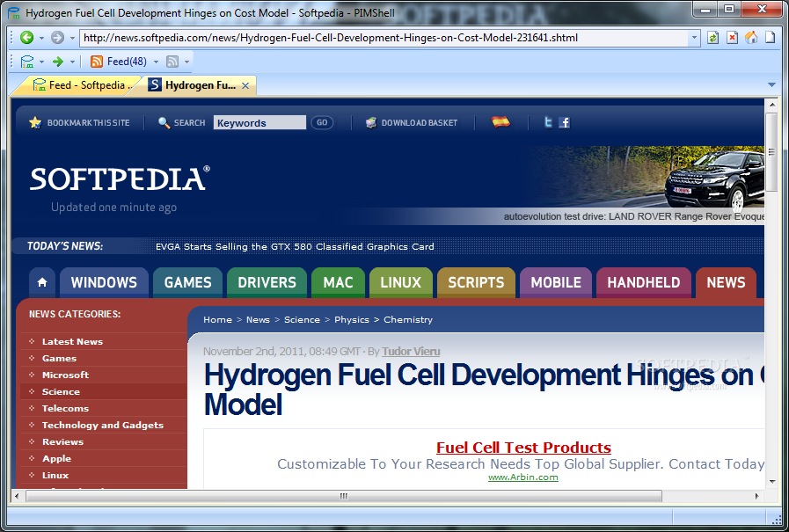Open the EVGA GTX 580 news headline

[295, 246]
